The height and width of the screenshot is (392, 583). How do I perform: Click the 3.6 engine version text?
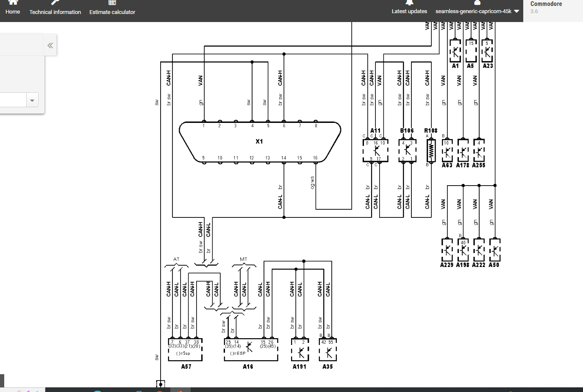pyautogui.click(x=534, y=11)
